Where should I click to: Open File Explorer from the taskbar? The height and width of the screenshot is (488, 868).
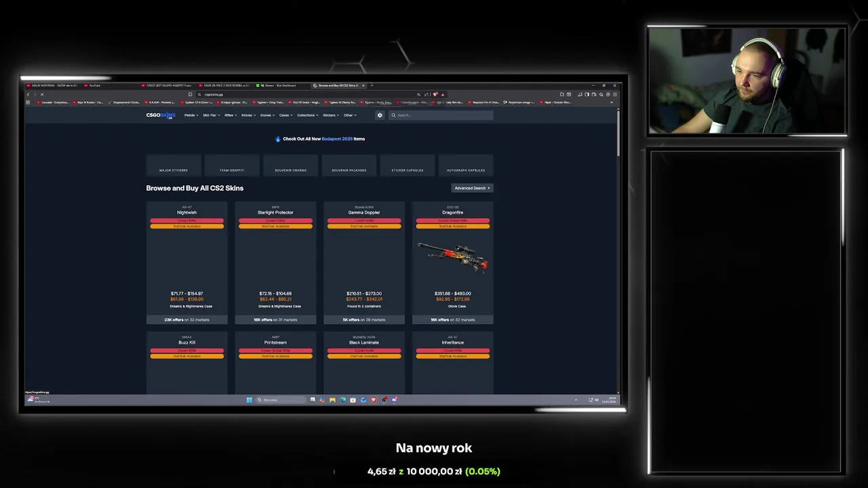tap(332, 400)
